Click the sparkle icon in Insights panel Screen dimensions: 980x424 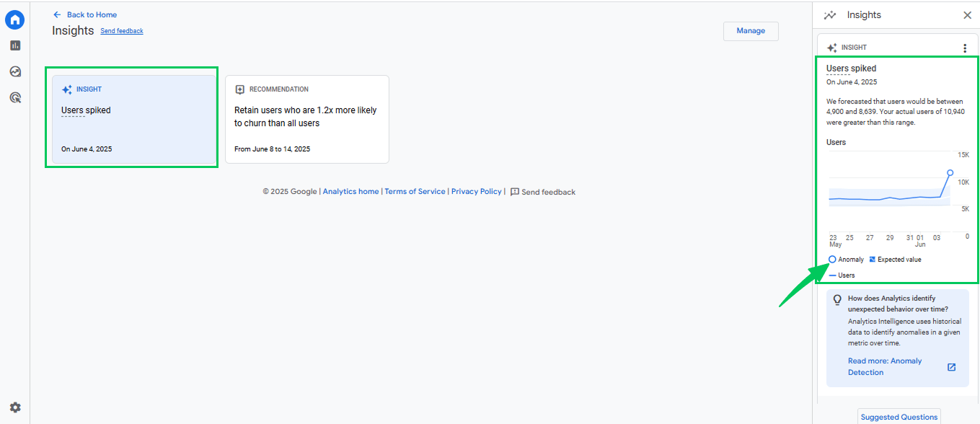832,48
